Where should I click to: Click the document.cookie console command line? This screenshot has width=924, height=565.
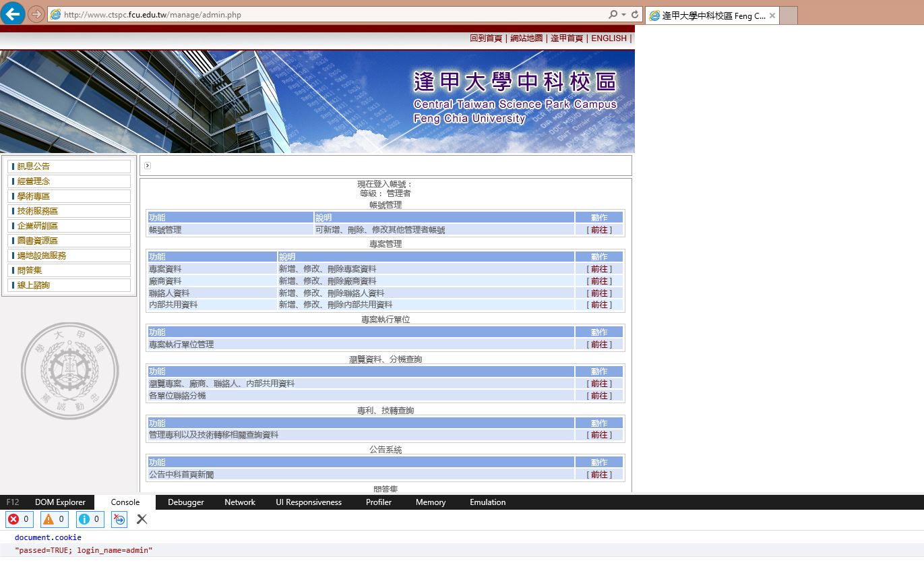pos(48,537)
